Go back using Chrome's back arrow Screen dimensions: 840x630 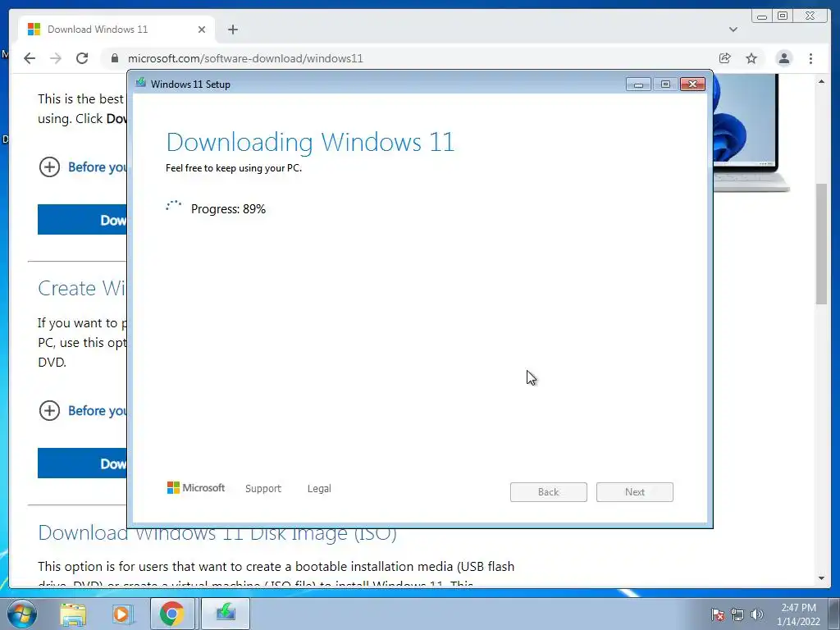click(x=30, y=58)
